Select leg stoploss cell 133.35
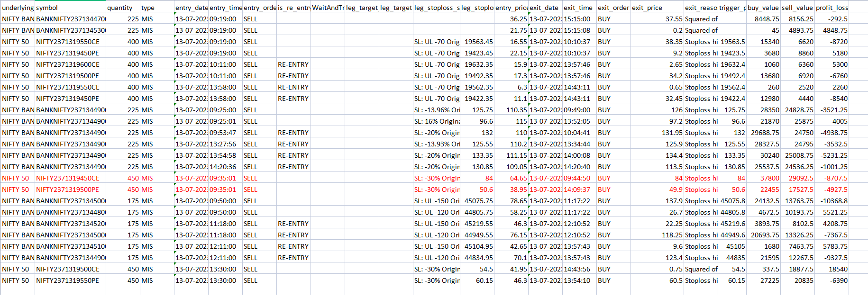The width and height of the screenshot is (868, 307). [477, 155]
